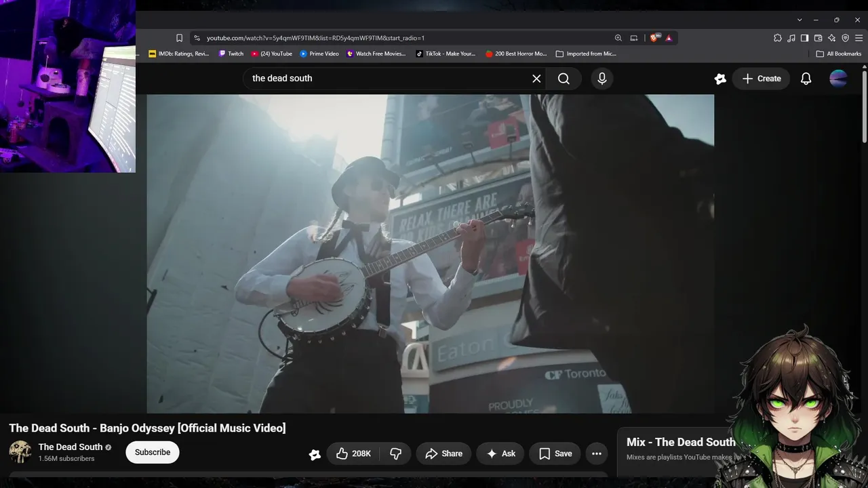Toggle the browser sidebar panel
Screen dimensions: 868x488
[804, 38]
